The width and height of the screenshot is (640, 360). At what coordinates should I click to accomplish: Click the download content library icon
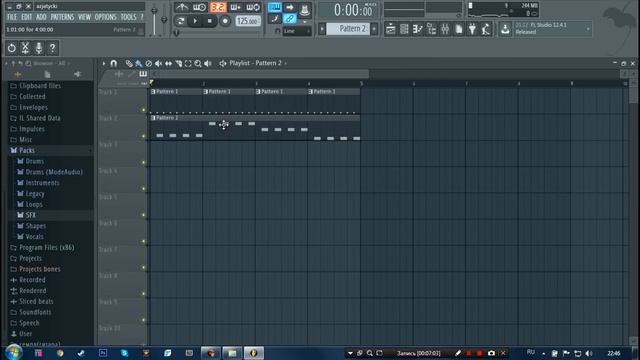(505, 29)
